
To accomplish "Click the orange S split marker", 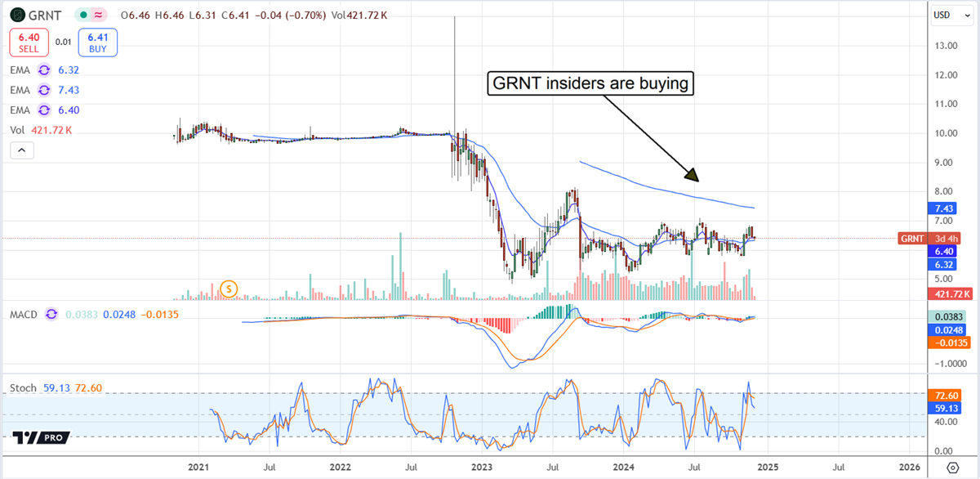I will point(231,289).
